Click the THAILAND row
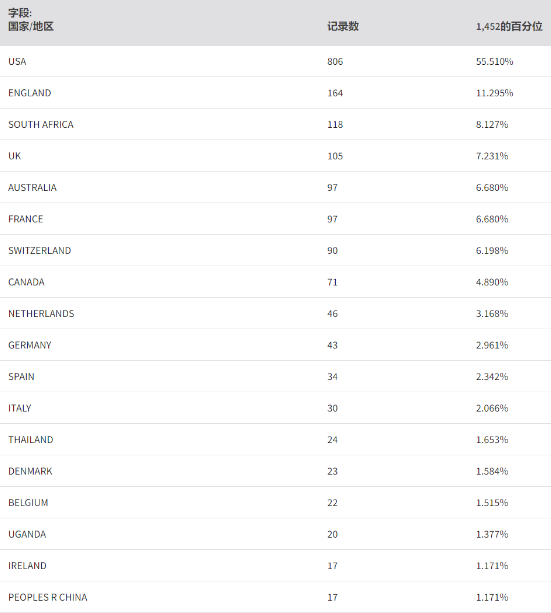 [275, 439]
